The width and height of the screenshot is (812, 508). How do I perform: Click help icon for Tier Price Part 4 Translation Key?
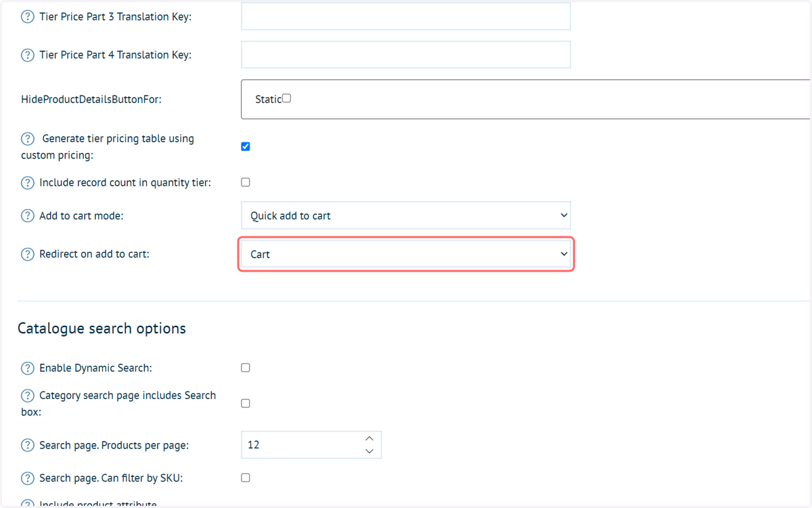[28, 55]
